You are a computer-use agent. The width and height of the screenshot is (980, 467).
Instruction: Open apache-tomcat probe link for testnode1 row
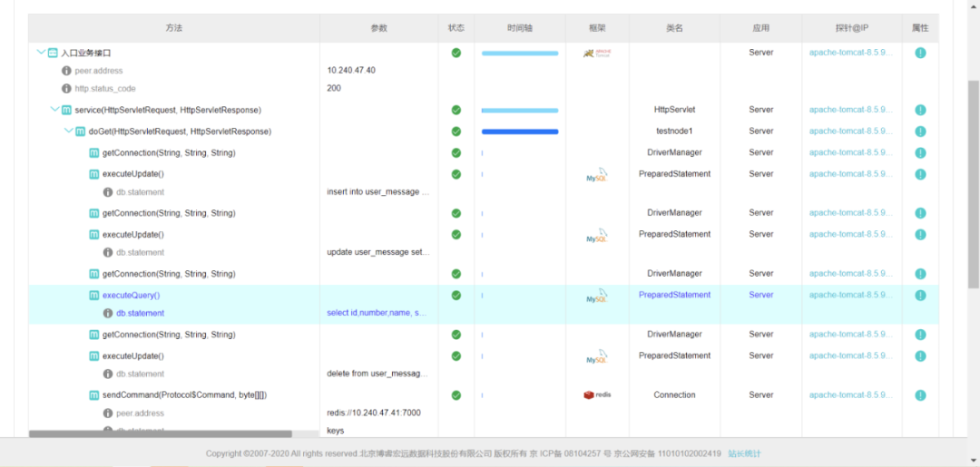(x=850, y=131)
